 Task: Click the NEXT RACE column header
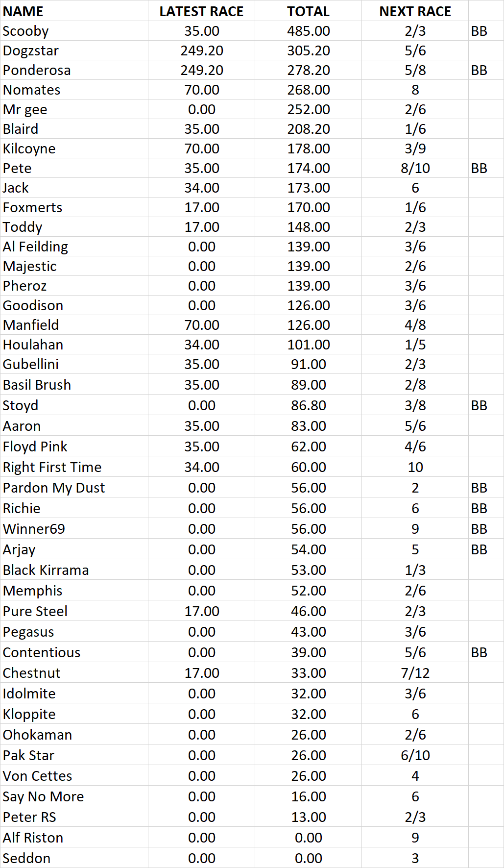pyautogui.click(x=415, y=11)
